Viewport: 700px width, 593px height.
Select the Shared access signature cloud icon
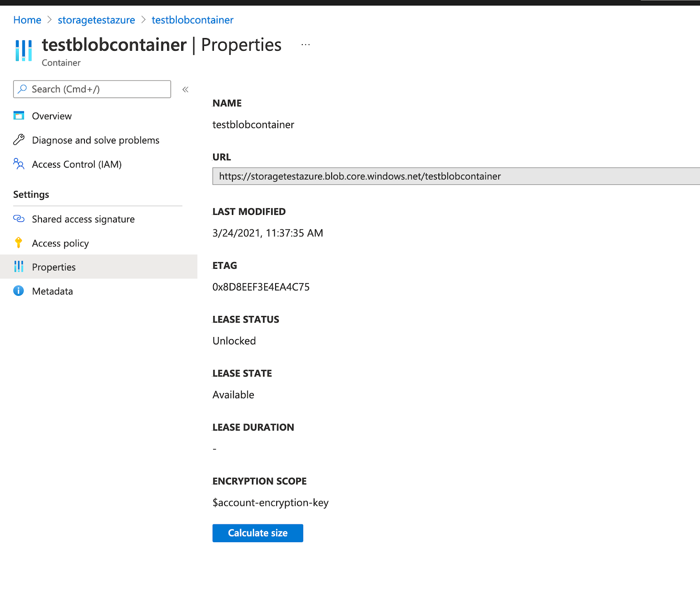(x=18, y=219)
